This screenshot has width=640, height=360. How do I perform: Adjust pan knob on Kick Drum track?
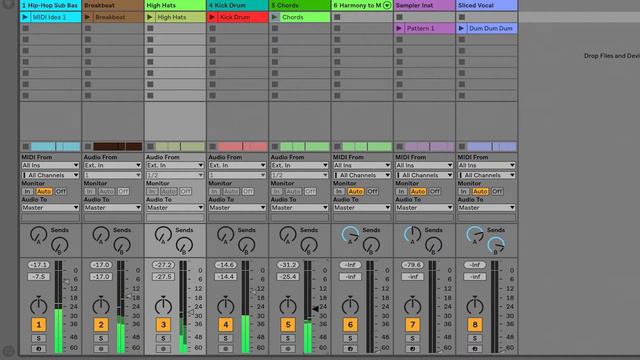click(226, 305)
